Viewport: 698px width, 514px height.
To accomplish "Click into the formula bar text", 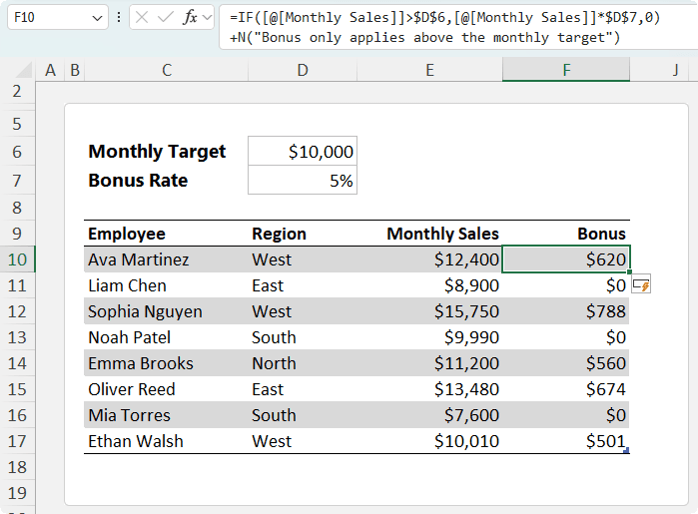I will (459, 27).
